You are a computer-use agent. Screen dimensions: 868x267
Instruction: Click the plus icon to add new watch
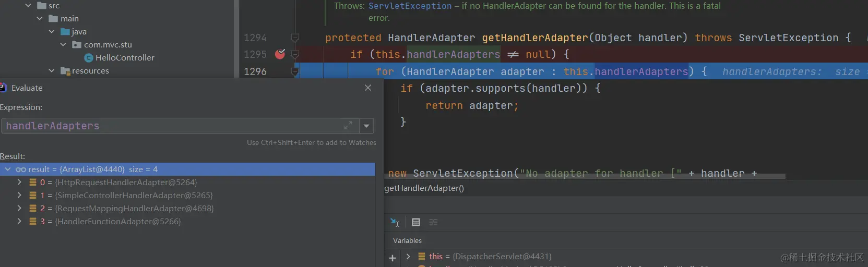[x=393, y=258]
